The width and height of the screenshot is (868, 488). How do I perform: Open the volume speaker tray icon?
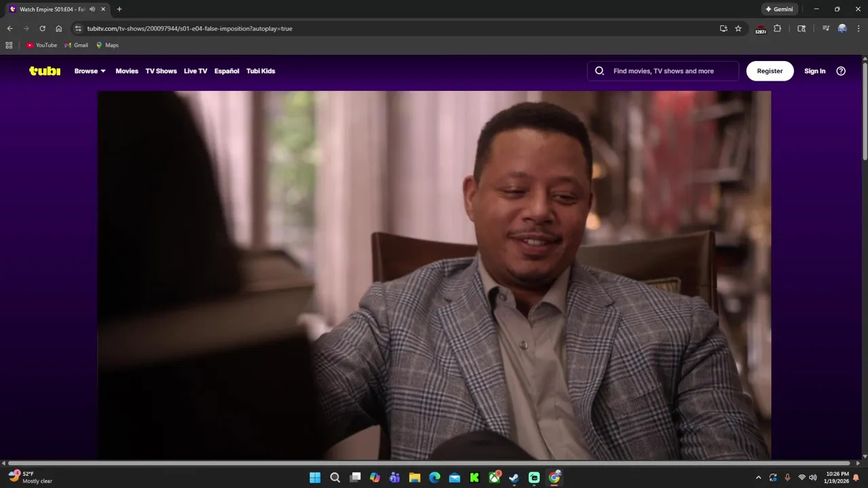[x=812, y=478]
